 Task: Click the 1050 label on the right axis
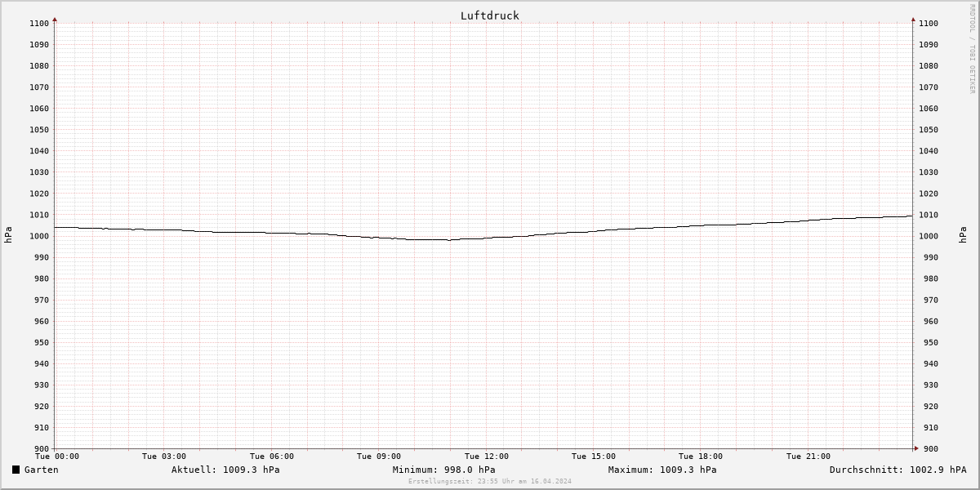[929, 130]
